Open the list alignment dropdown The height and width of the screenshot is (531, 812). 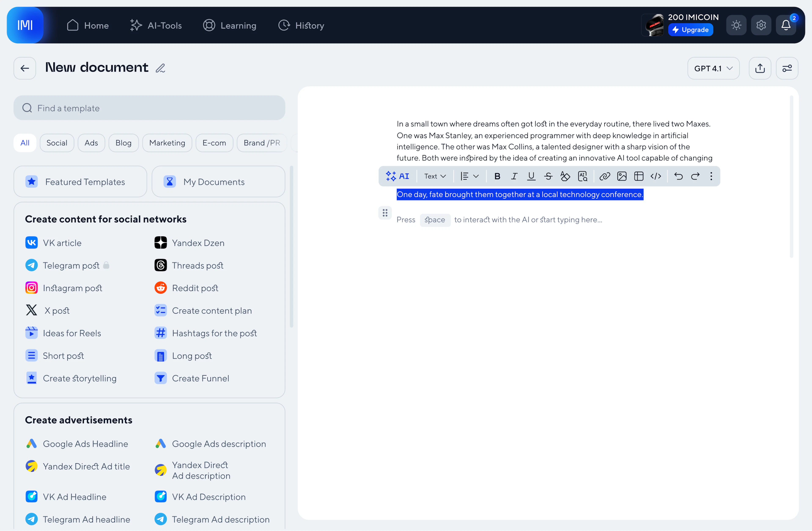pos(469,176)
